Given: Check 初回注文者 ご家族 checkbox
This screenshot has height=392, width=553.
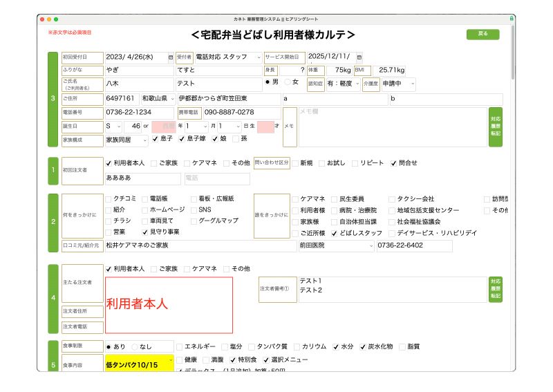Looking at the screenshot, I should (153, 163).
